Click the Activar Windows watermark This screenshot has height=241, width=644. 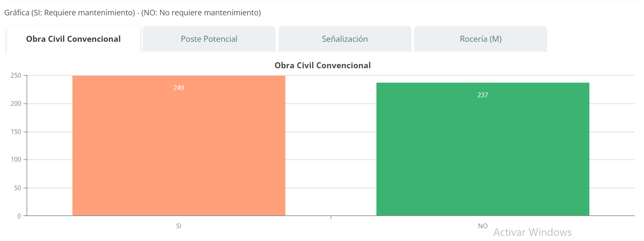click(x=532, y=232)
